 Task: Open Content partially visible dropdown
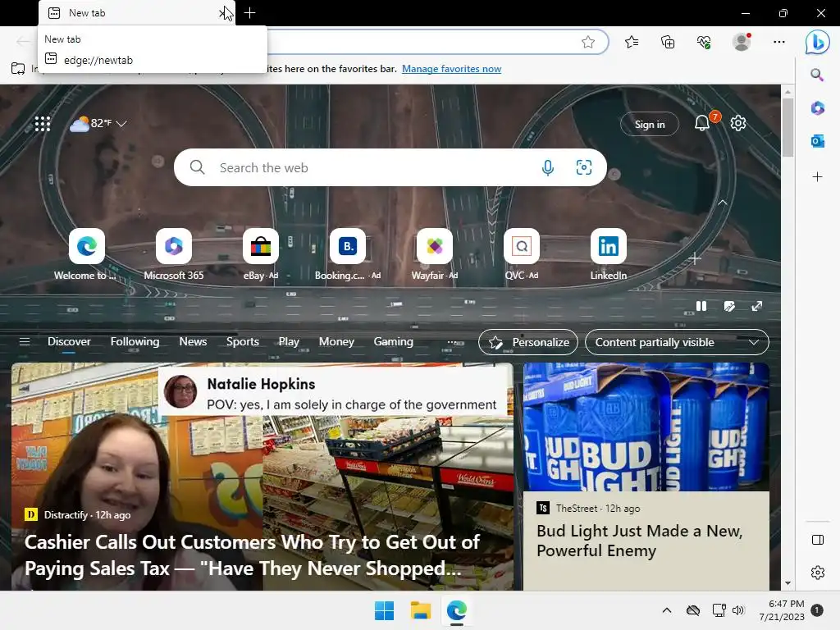pos(677,342)
